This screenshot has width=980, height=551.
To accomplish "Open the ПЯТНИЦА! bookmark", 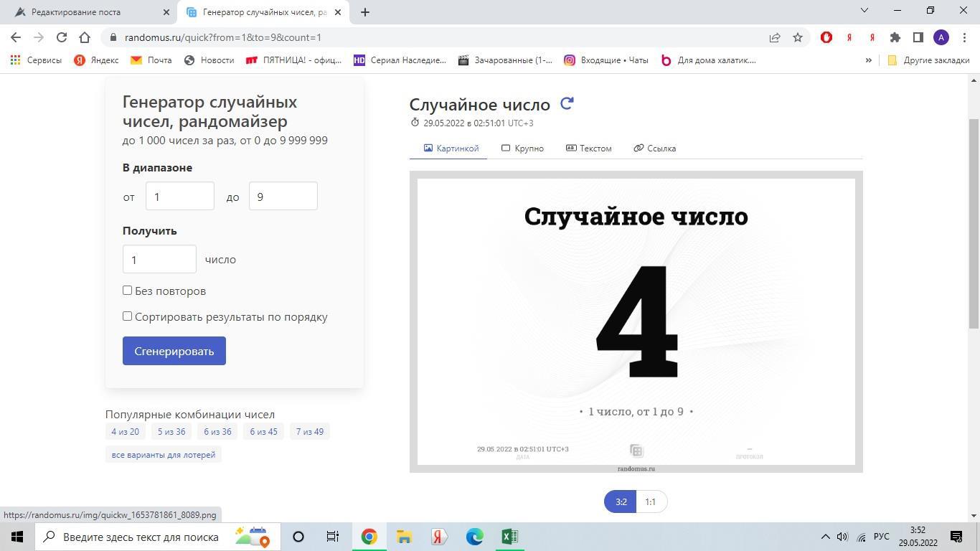I will [x=293, y=60].
